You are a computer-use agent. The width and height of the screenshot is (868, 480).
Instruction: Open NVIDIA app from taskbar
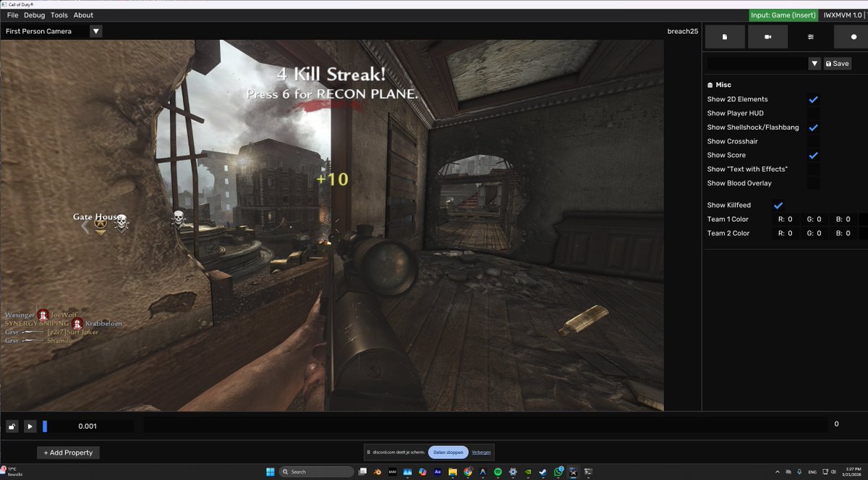(528, 472)
